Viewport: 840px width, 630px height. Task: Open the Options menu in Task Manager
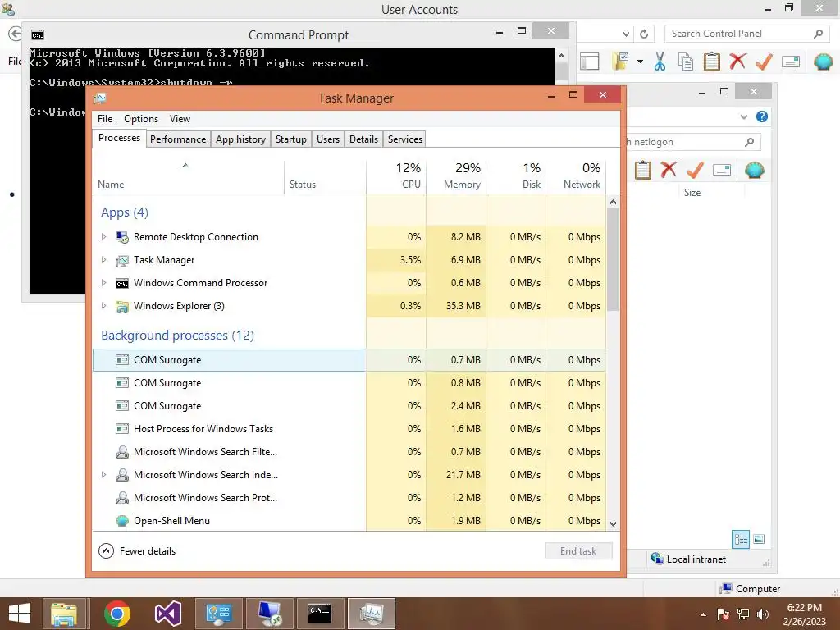tap(141, 118)
